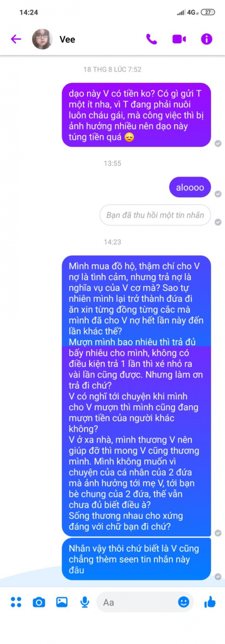
Task: Select message starting 'dạo này V có tiền ko?'
Action: 136,115
